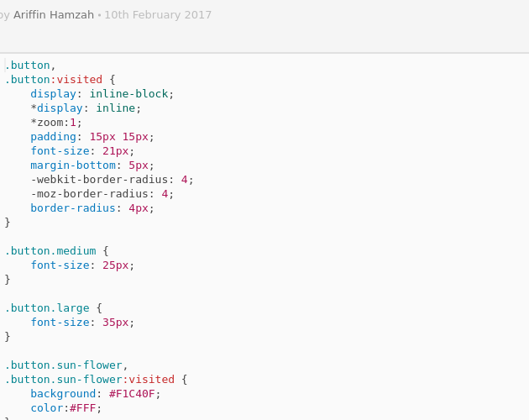Click the .button.large selector
529x420 pixels.
tap(47, 308)
